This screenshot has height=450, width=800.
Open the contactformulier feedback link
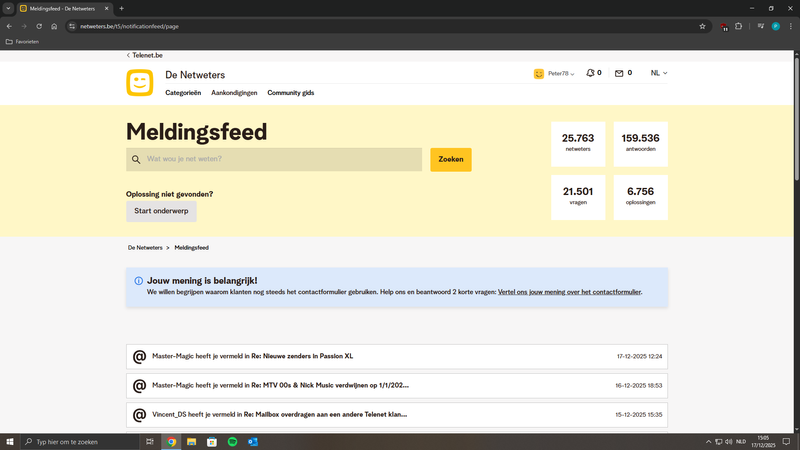pyautogui.click(x=569, y=292)
